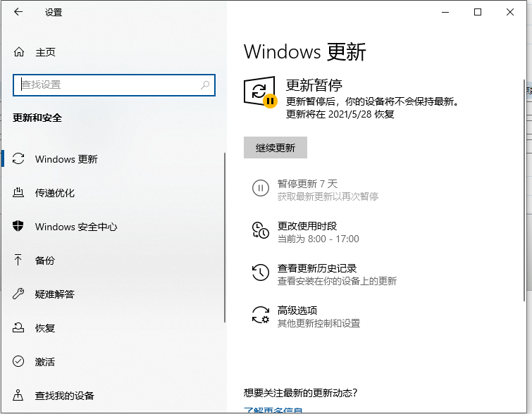Click the 传递优化 sidebar icon

[x=19, y=193]
